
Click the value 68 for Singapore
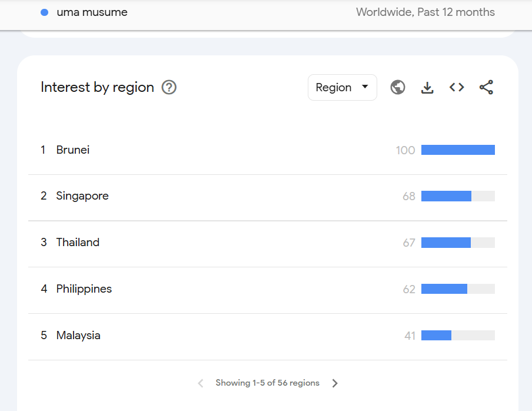(x=409, y=197)
